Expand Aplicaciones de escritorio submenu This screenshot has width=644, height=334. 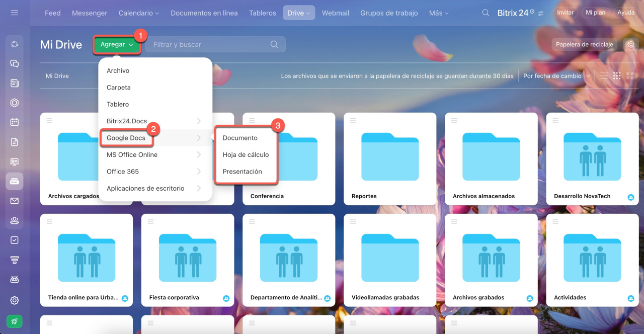199,189
